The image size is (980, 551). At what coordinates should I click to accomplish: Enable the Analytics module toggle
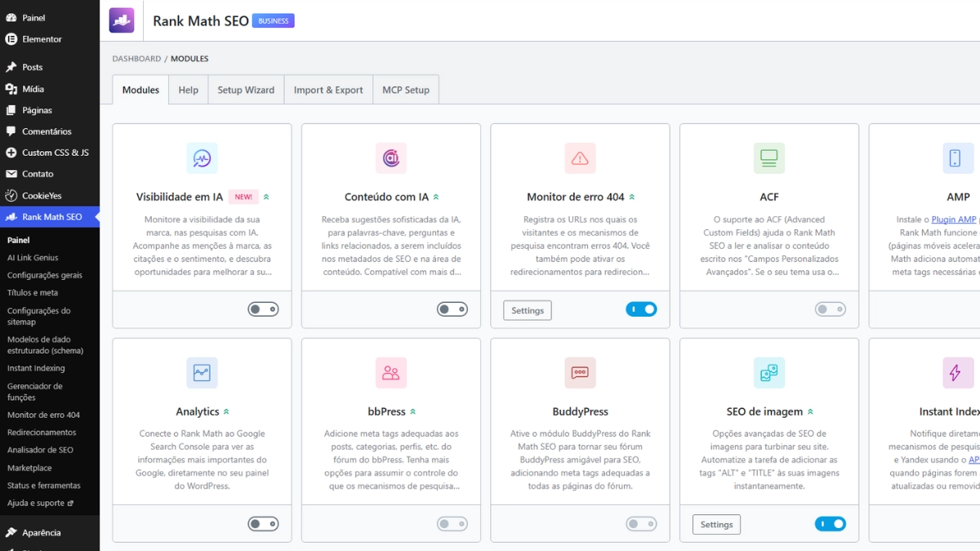[263, 524]
